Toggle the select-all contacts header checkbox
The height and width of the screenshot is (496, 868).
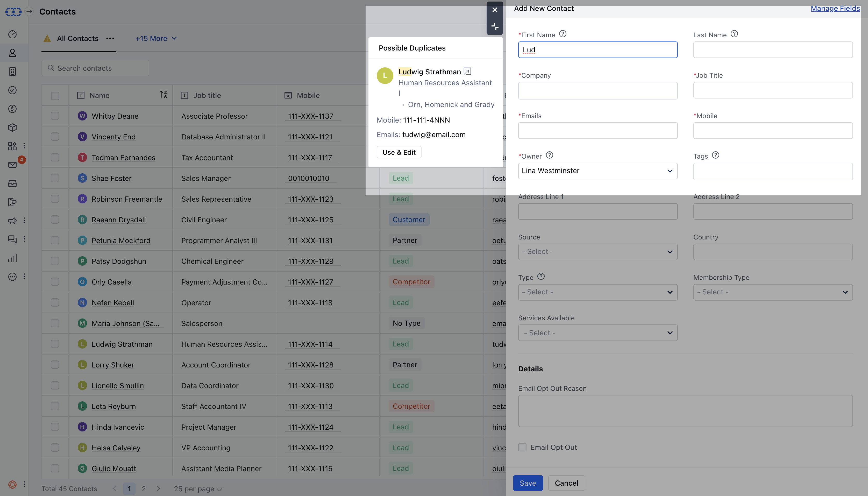tap(55, 96)
